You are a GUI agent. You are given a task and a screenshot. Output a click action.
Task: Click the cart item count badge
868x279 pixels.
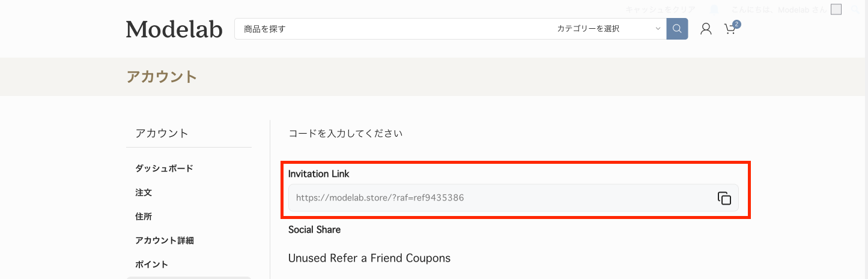737,24
